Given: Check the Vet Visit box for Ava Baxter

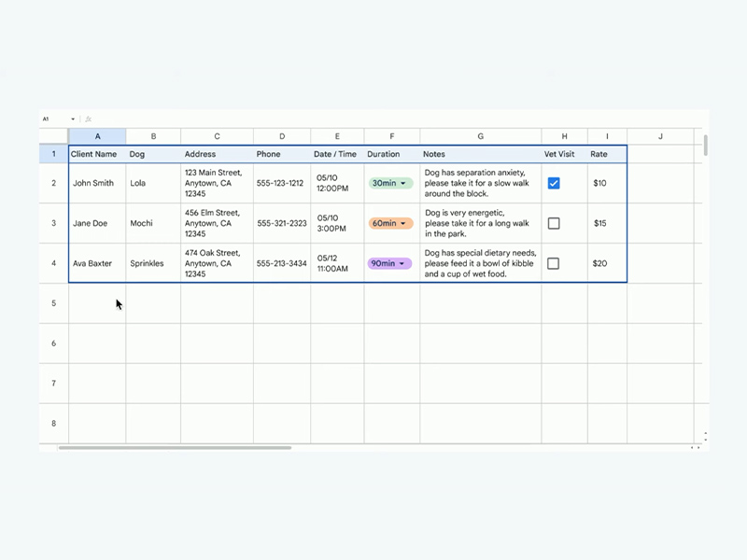Looking at the screenshot, I should click(x=553, y=263).
